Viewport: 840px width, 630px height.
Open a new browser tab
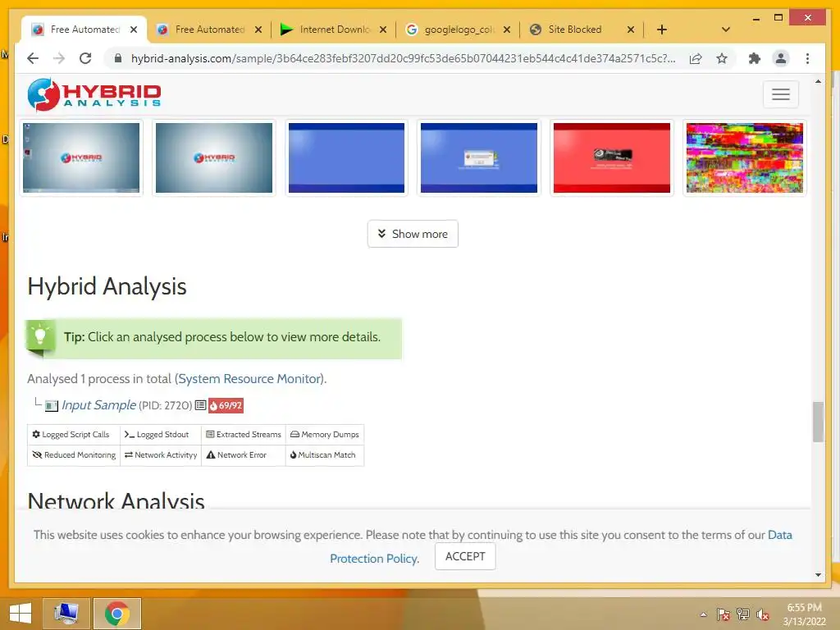click(662, 30)
